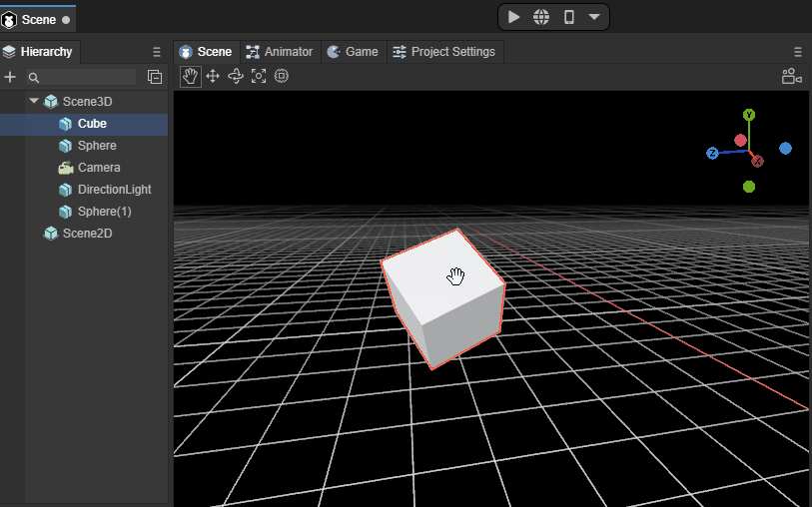
Task: Open the Project Settings tab
Action: tap(442, 52)
